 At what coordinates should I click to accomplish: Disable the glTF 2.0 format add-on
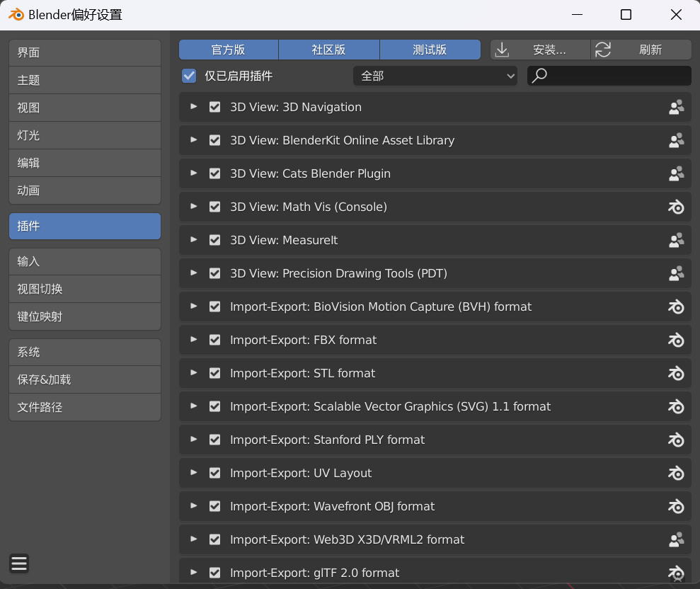pyautogui.click(x=214, y=573)
